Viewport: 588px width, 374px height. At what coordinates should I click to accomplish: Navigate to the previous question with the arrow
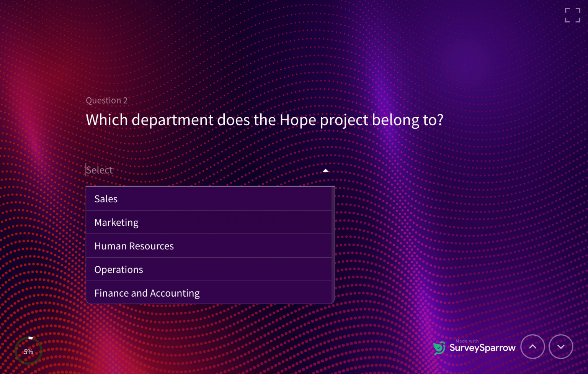(x=532, y=346)
